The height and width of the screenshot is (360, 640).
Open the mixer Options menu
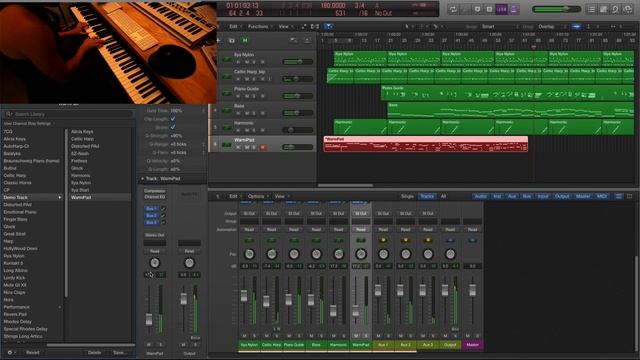tap(257, 196)
